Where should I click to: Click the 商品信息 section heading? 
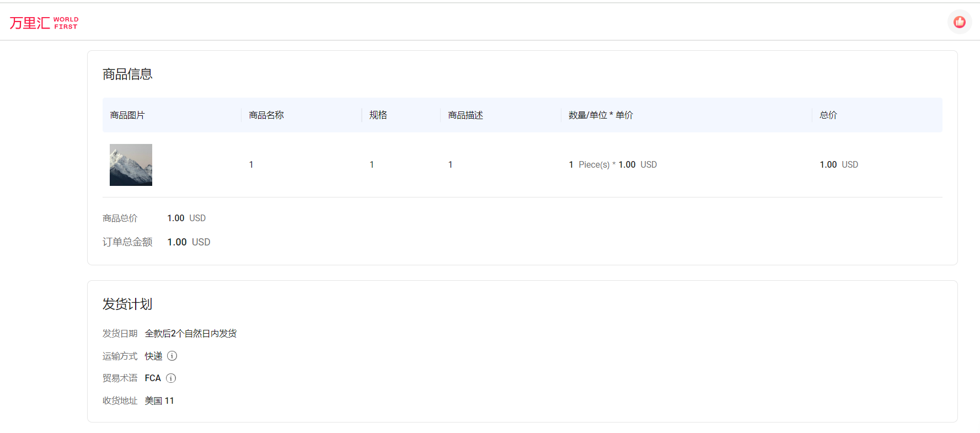[127, 74]
